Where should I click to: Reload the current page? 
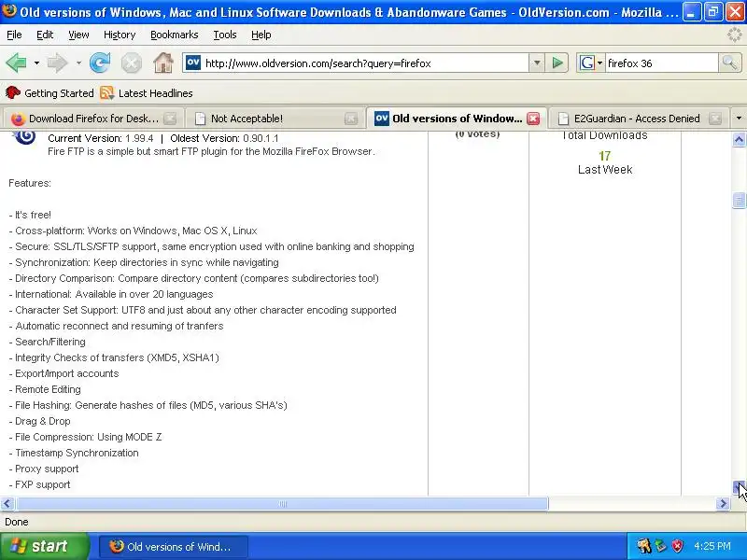tap(100, 63)
